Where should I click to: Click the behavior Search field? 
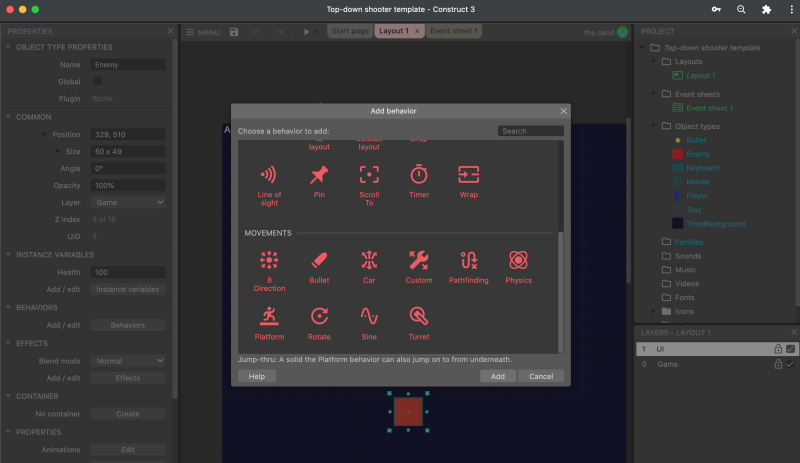click(x=531, y=131)
